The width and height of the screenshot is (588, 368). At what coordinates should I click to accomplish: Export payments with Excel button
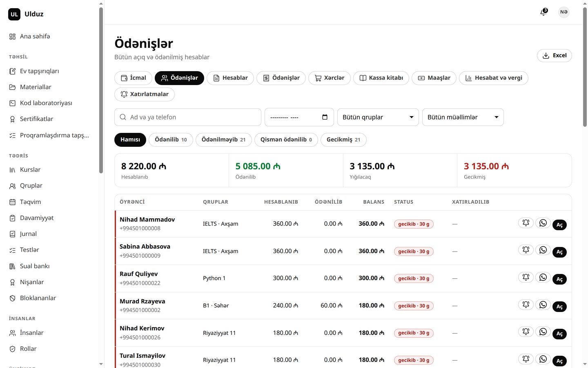pyautogui.click(x=555, y=56)
